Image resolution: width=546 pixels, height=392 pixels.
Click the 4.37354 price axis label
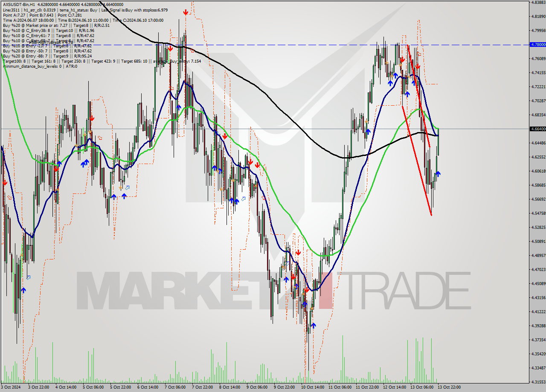[x=538, y=340]
